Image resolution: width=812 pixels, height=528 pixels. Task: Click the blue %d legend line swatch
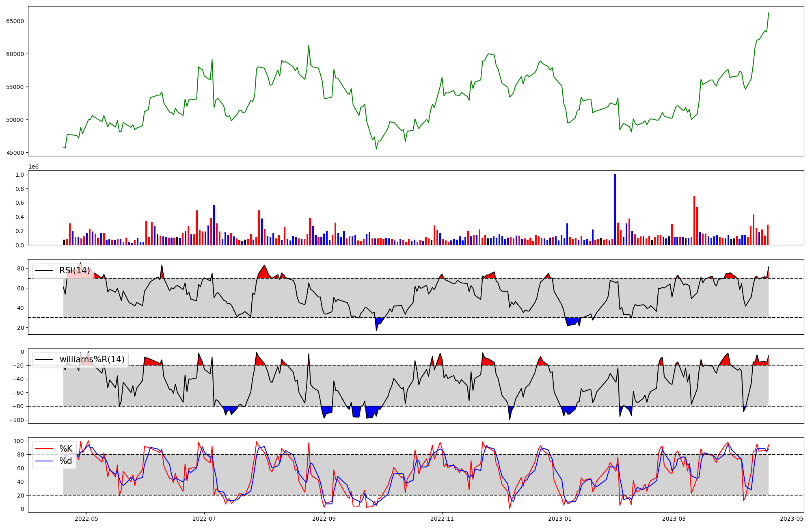44,461
